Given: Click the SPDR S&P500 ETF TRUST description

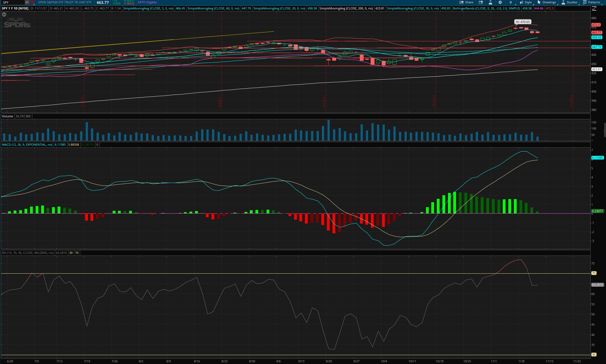Looking at the screenshot, I should [65, 2].
